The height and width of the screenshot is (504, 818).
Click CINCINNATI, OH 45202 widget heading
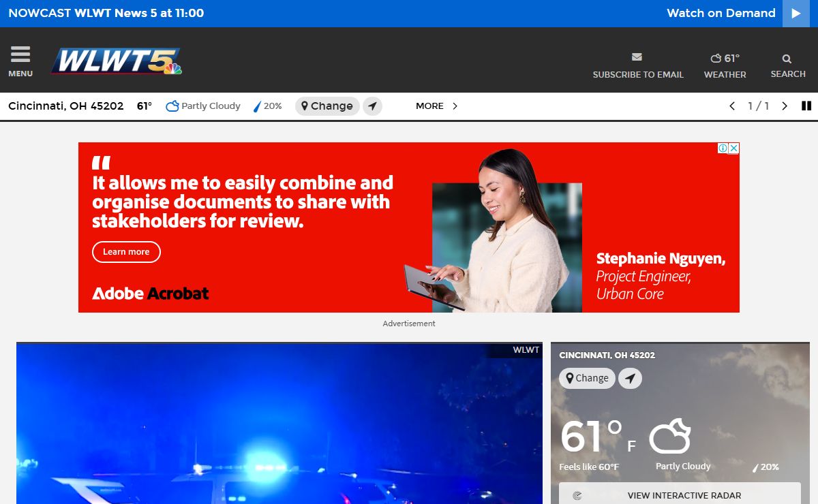607,356
